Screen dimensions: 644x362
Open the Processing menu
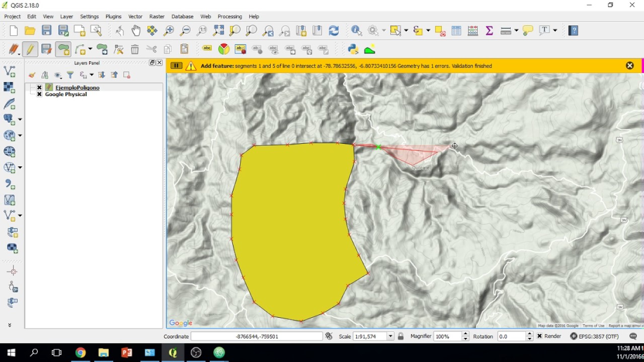(230, 17)
